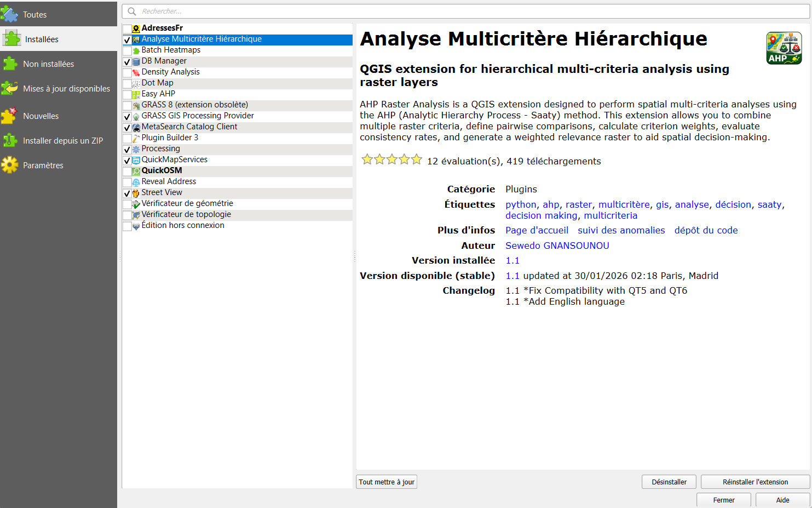
Task: Click the MetaSearch Catalog Client icon
Action: 136,127
